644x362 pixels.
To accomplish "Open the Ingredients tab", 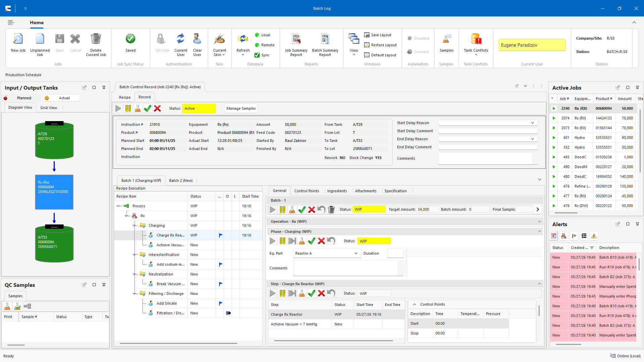I will pyautogui.click(x=337, y=191).
